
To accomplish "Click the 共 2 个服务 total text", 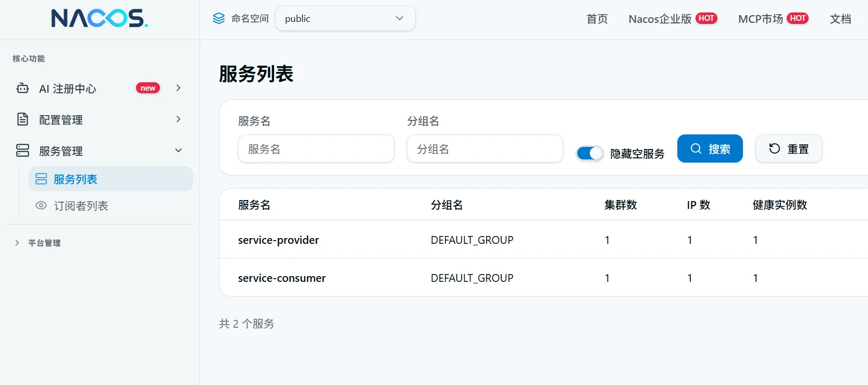I will (246, 324).
